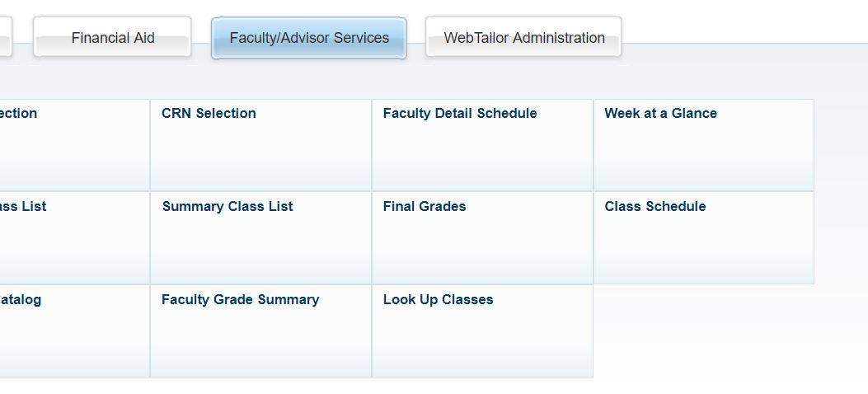The width and height of the screenshot is (868, 394).
Task: Click the Class Schedule link
Action: pos(655,207)
